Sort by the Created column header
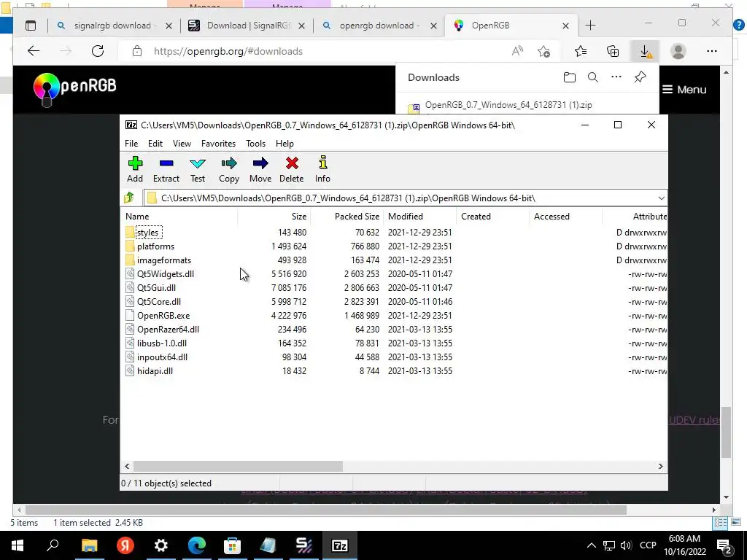This screenshot has width=747, height=560. (492, 216)
